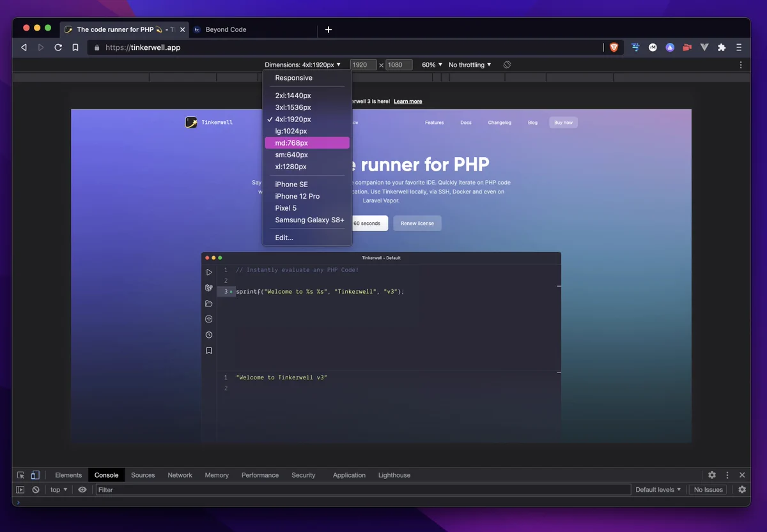Open DevTools three-dot customize menu
The width and height of the screenshot is (767, 532).
727,475
